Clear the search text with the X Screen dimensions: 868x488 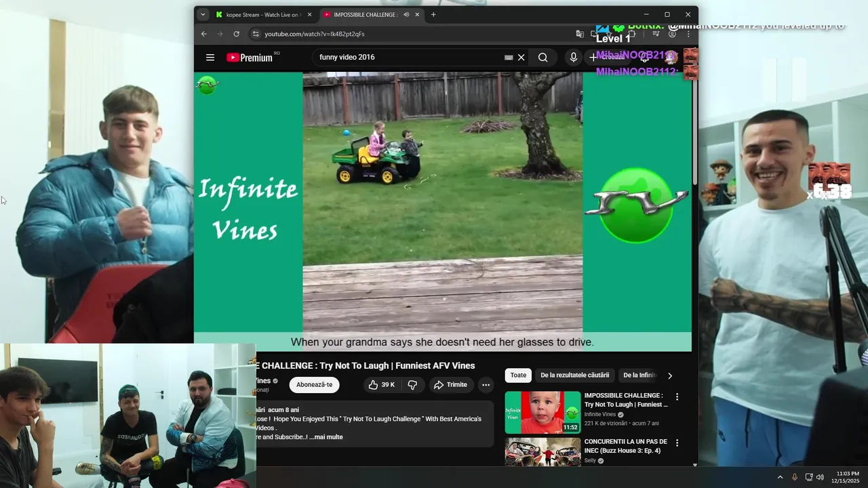point(521,58)
